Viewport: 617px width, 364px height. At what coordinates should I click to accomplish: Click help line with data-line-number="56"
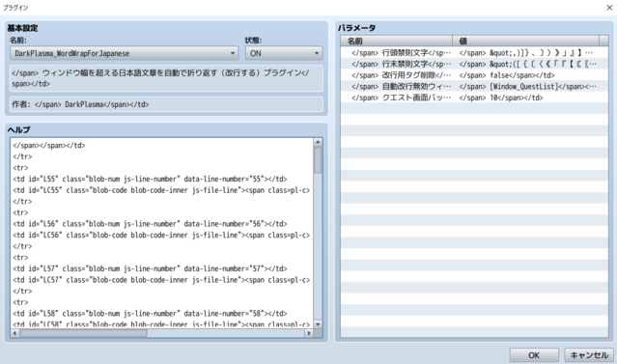pyautogui.click(x=150, y=224)
